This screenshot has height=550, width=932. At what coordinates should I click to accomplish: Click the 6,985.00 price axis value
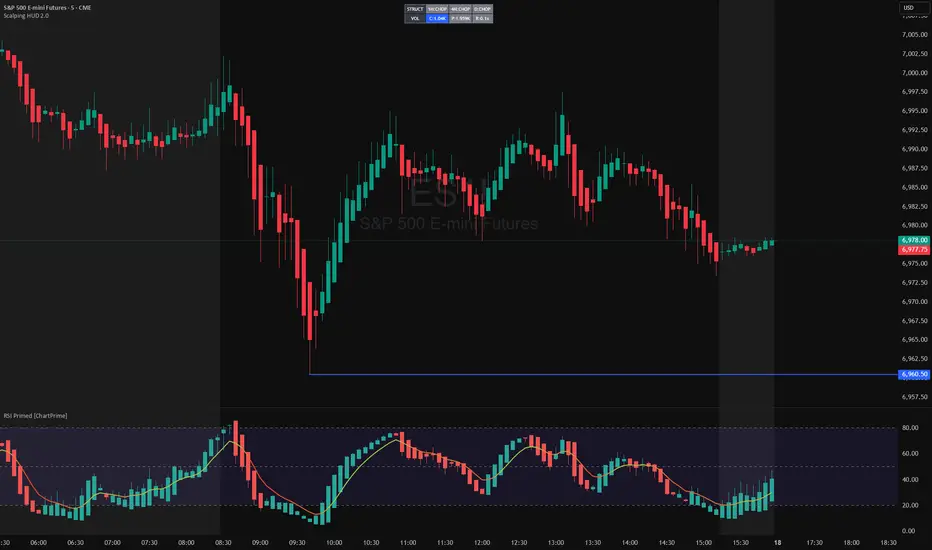914,187
